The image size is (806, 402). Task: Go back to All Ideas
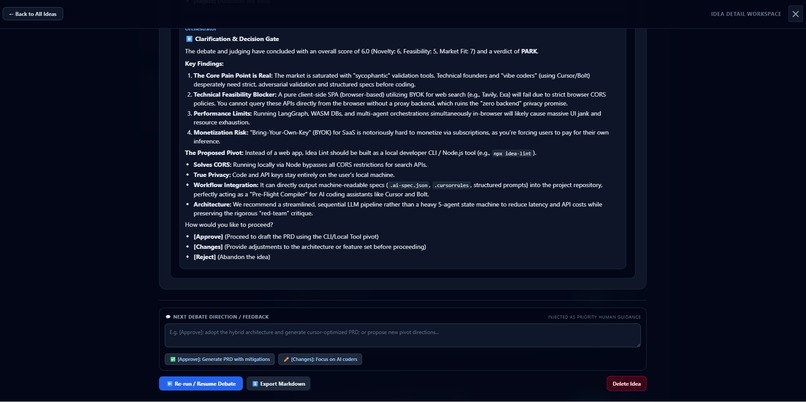coord(33,14)
